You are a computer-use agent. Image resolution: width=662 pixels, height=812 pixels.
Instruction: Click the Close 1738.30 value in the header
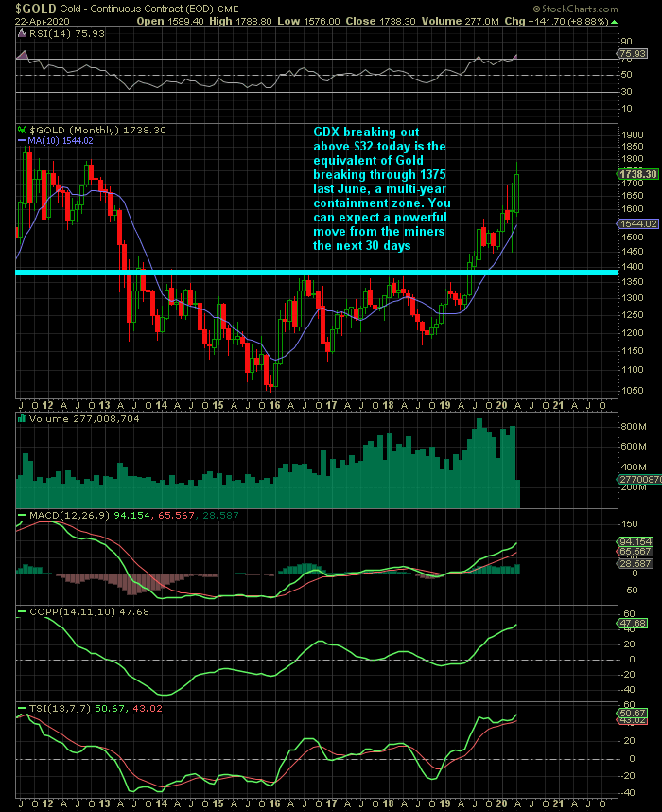pyautogui.click(x=381, y=21)
